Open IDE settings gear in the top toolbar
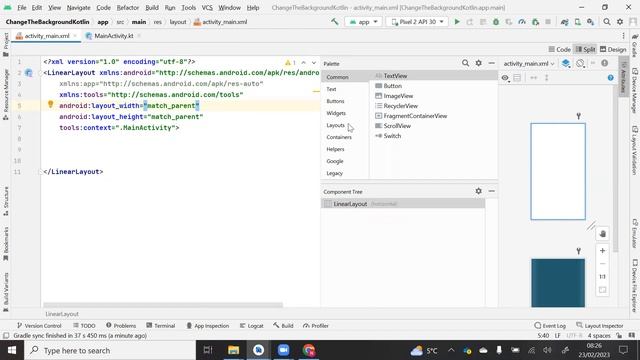The height and width of the screenshot is (360, 640). [x=620, y=22]
